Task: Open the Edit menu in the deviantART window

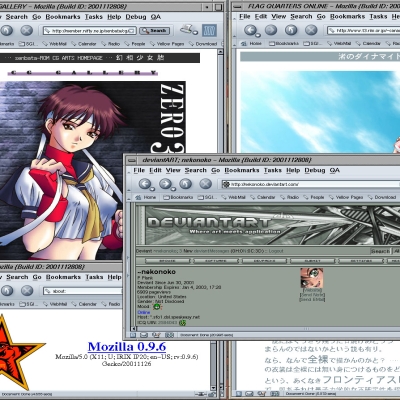Action: point(155,170)
